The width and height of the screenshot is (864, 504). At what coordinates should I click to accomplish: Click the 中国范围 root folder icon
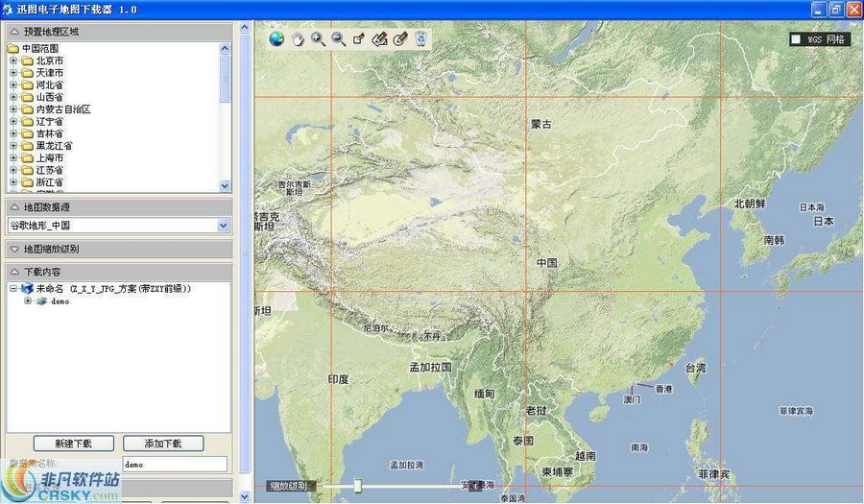pos(13,49)
